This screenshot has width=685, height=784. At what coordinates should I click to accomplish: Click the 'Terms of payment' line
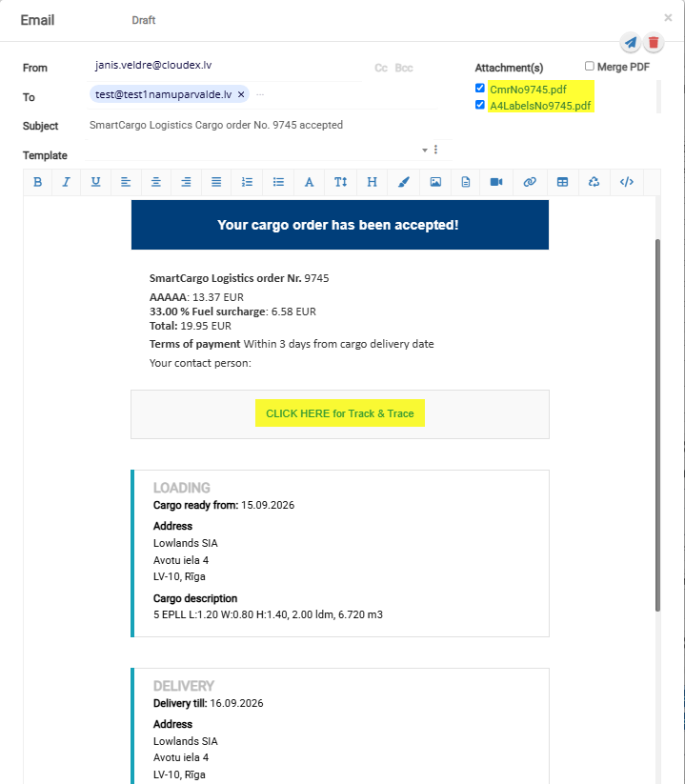(x=292, y=344)
